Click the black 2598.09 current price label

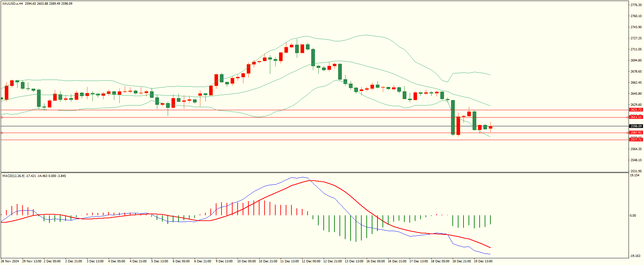[636, 126]
